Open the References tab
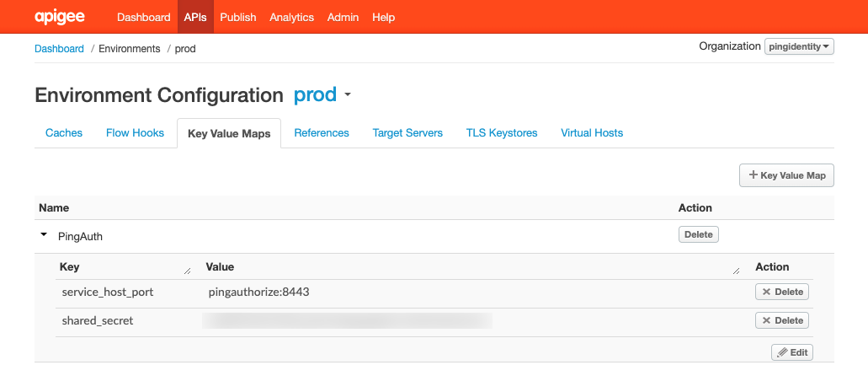This screenshot has width=868, height=365. pos(322,133)
